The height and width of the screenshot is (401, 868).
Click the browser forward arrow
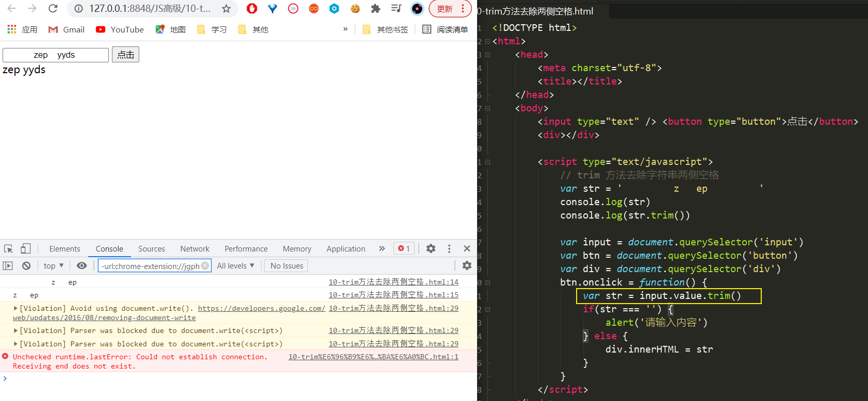(x=32, y=8)
